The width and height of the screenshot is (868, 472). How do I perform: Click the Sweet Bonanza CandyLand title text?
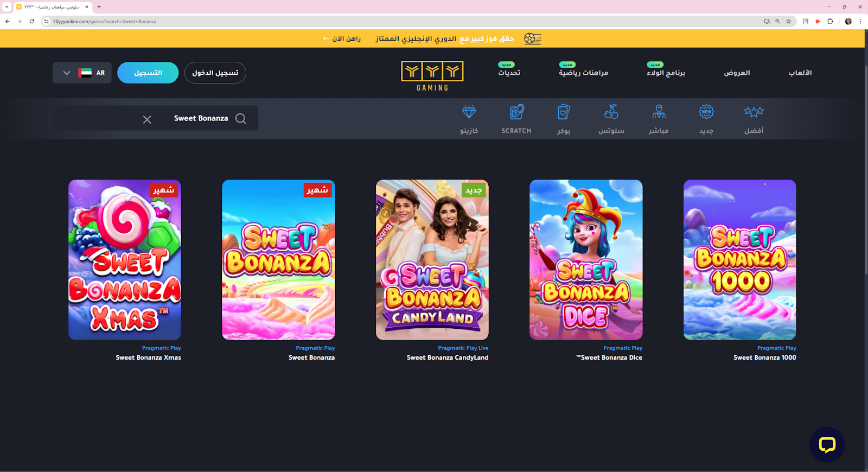pyautogui.click(x=448, y=358)
